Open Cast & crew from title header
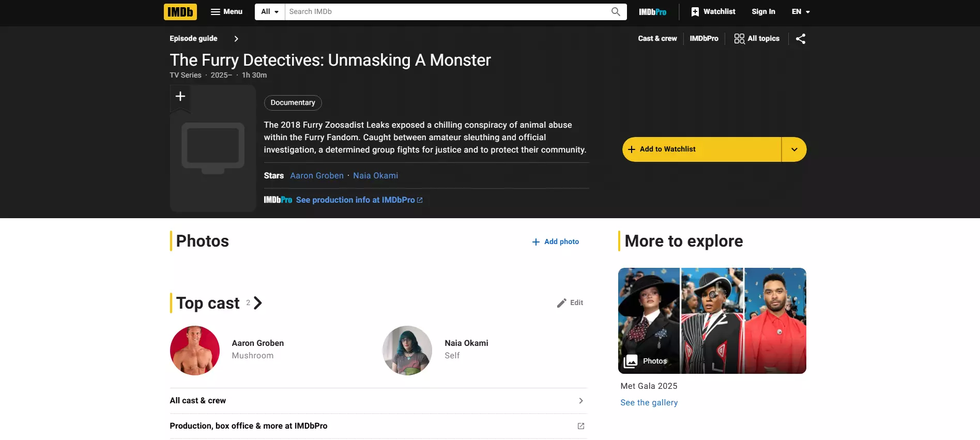Screen dimensions: 980x440 tap(657, 39)
